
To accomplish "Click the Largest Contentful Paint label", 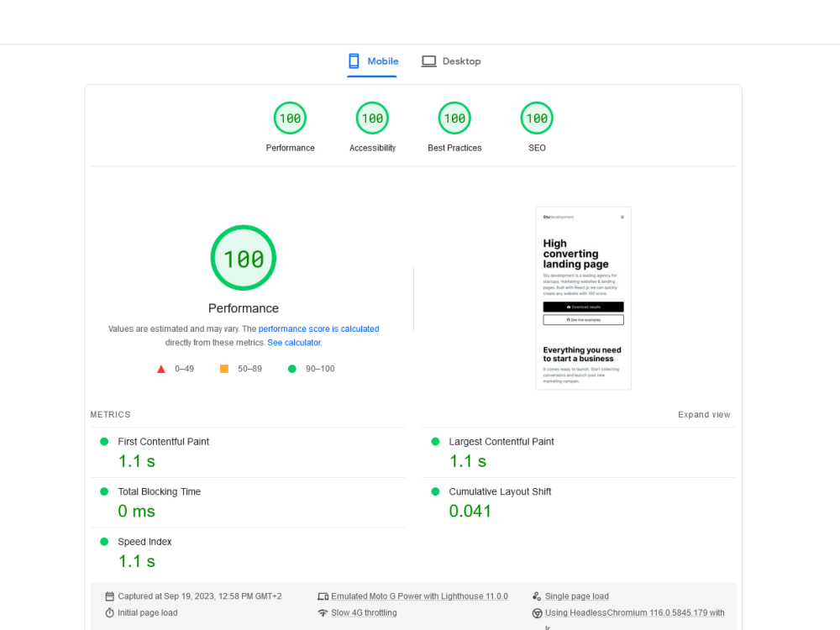I will tap(501, 442).
